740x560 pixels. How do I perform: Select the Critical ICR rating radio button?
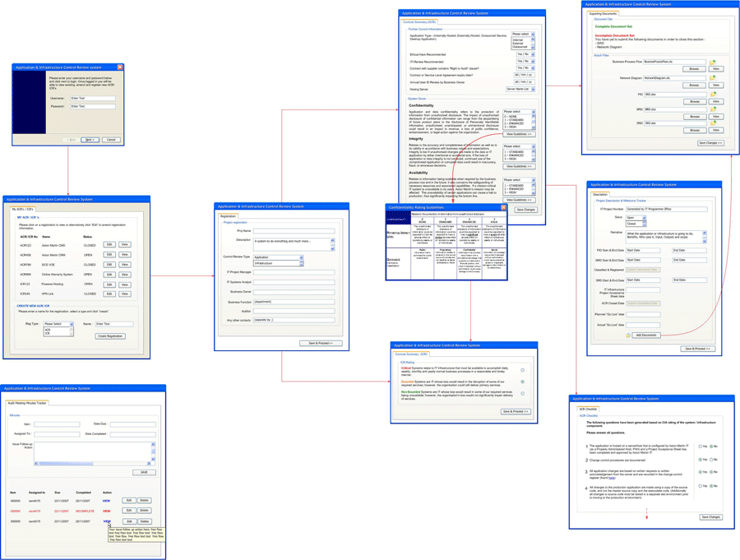[522, 370]
